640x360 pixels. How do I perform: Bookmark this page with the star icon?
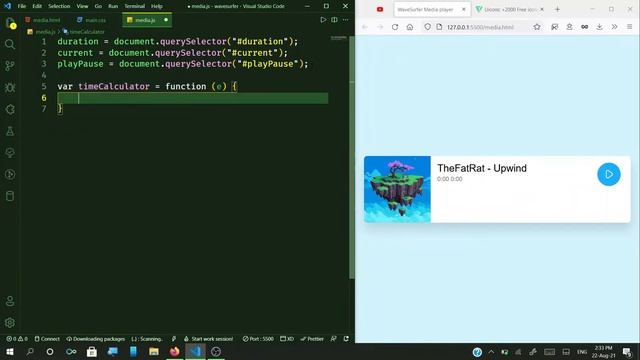pyautogui.click(x=537, y=27)
